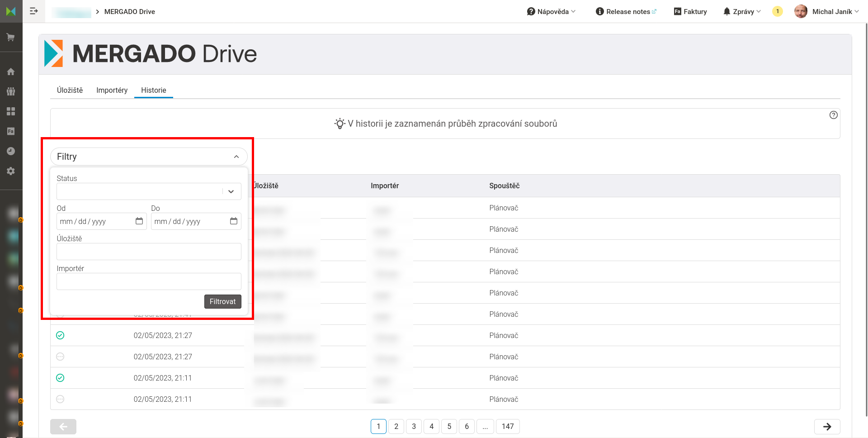The width and height of the screenshot is (868, 438).
Task: Click the Filtrovat button
Action: tap(222, 301)
